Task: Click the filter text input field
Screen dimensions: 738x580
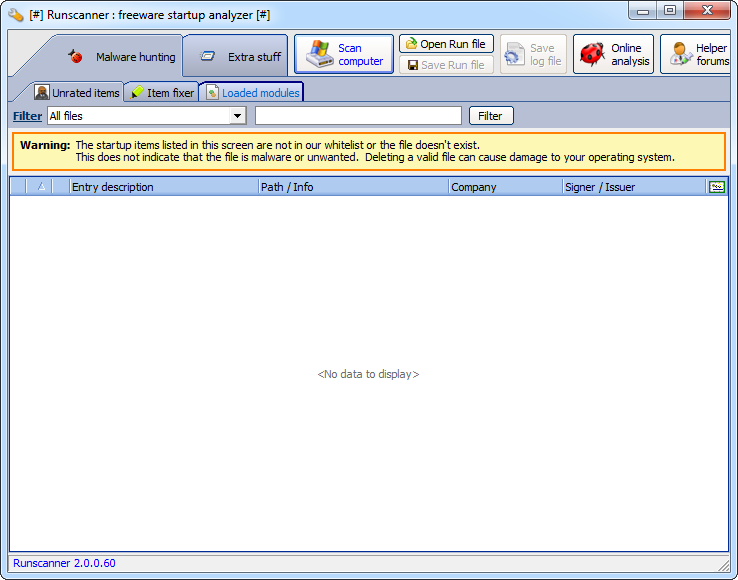Action: point(358,116)
